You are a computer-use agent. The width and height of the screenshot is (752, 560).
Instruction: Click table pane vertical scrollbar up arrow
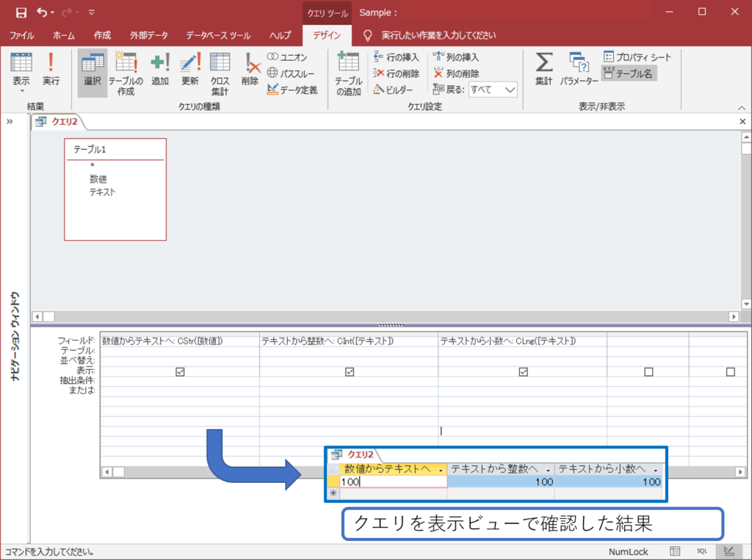746,137
